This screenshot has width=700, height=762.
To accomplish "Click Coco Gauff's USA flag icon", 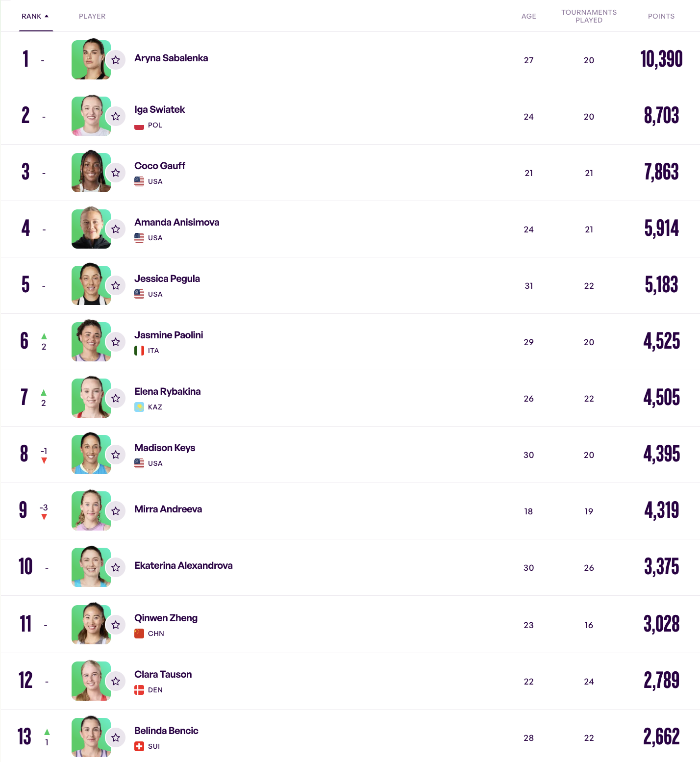I will 139,181.
